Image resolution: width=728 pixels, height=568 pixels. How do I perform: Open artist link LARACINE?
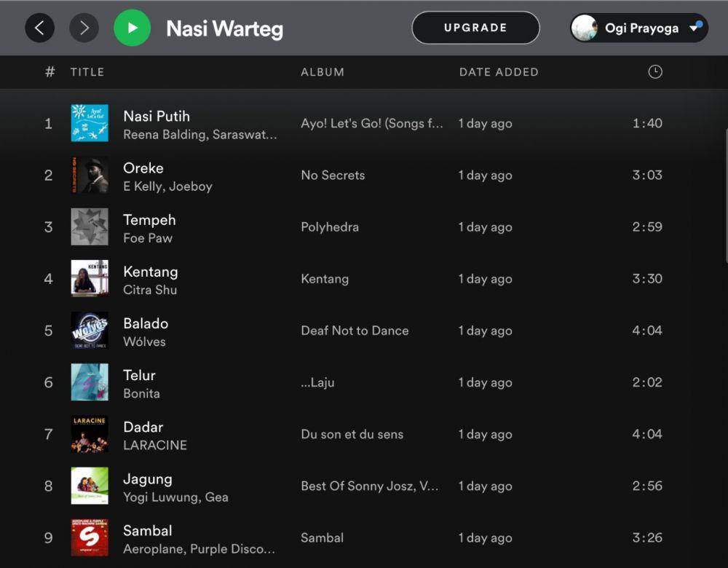[155, 445]
